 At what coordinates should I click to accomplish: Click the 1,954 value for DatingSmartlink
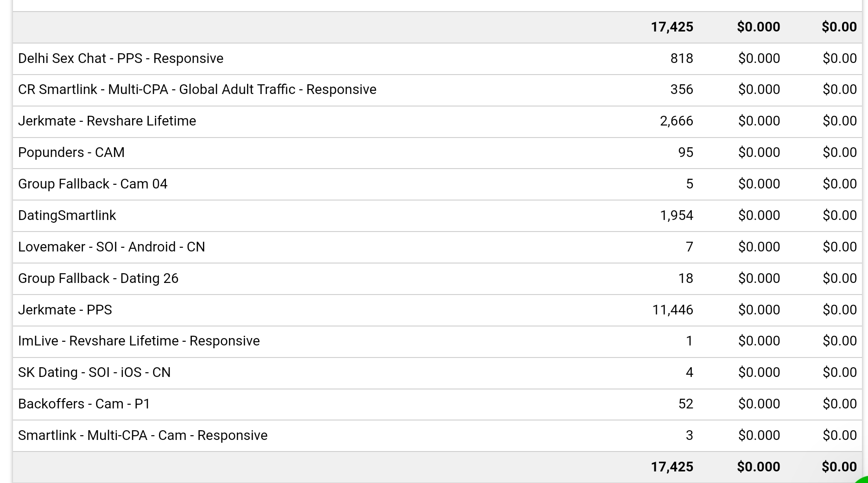(676, 215)
